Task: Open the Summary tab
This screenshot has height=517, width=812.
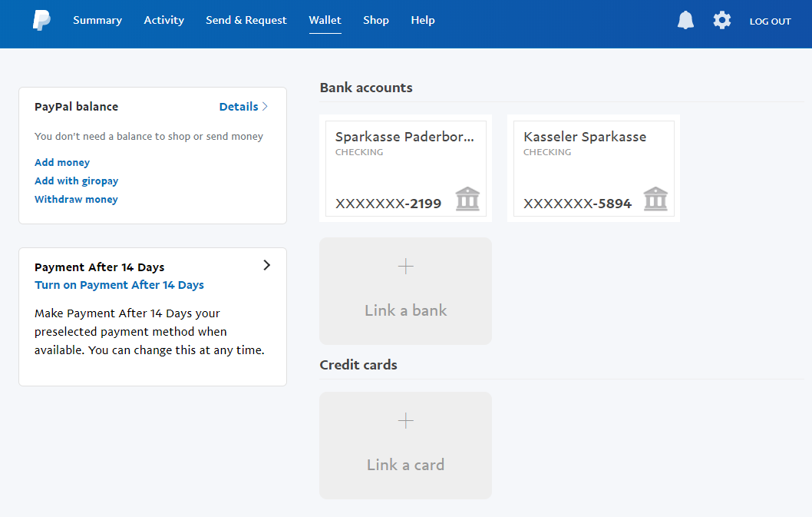Action: coord(97,20)
